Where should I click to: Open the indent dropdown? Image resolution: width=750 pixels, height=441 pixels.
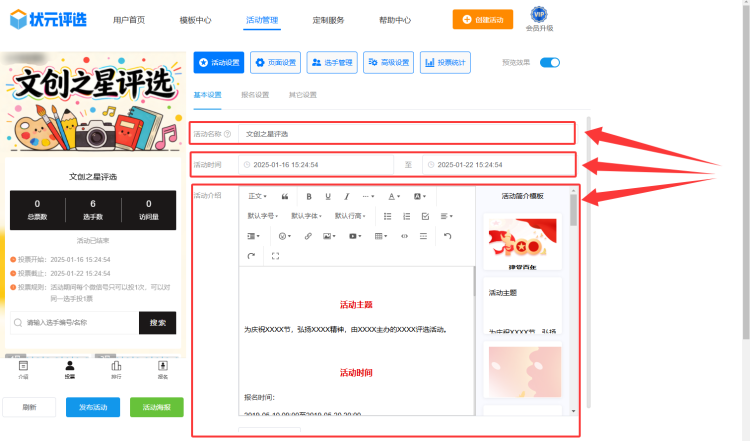253,236
